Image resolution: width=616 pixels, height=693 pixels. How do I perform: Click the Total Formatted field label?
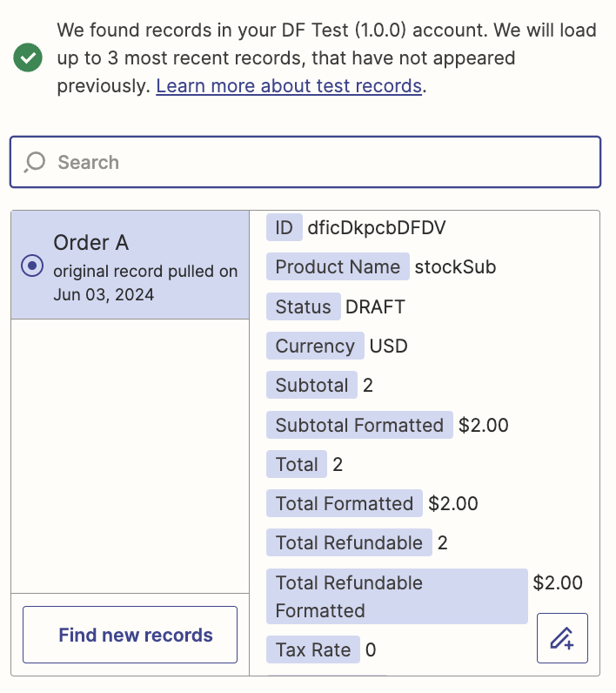click(x=345, y=503)
